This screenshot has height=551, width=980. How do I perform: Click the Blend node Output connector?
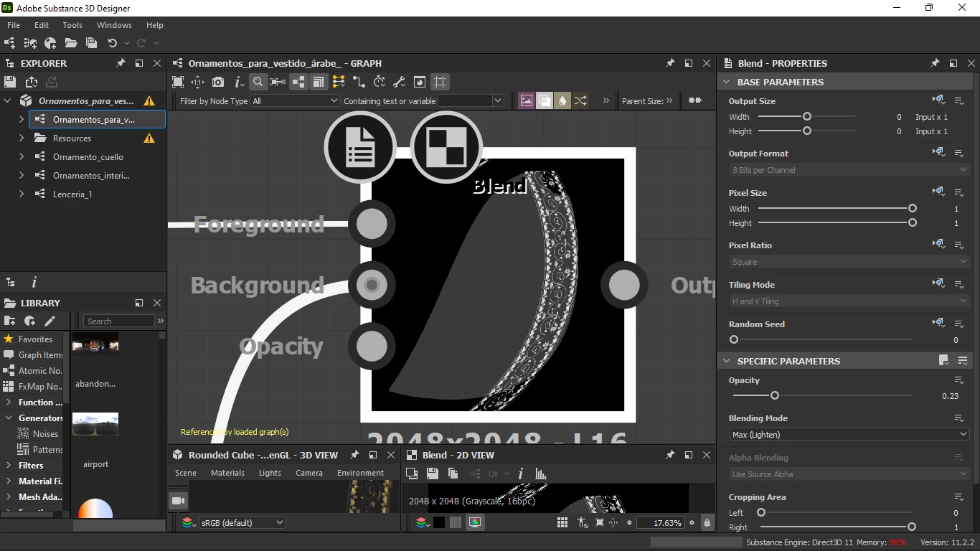624,285
